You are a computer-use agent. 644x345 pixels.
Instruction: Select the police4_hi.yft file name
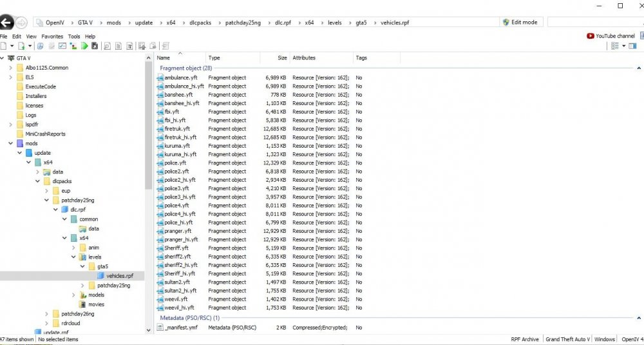(x=180, y=214)
